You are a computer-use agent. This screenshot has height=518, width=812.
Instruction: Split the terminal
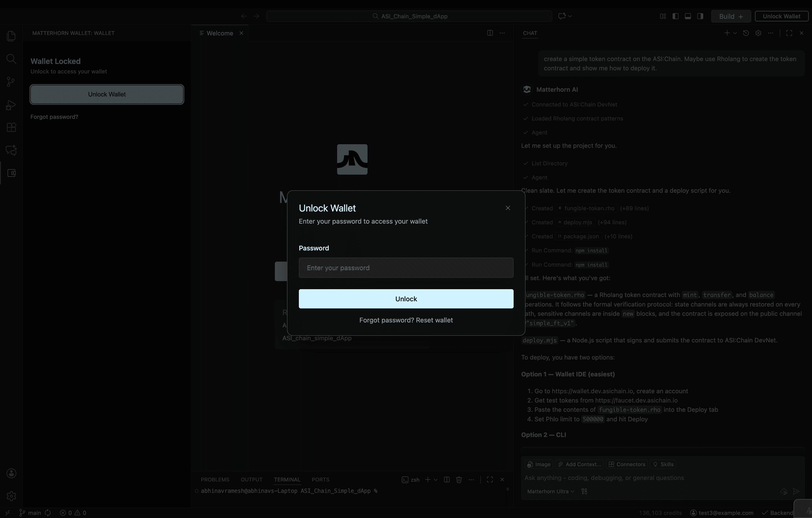pos(447,480)
